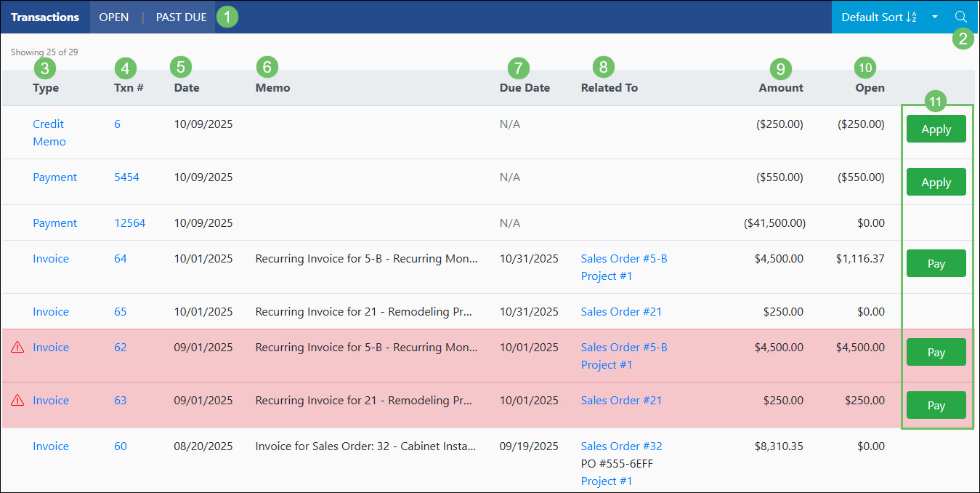Click the warning triangle on invoice 62
980x493 pixels.
[x=17, y=347]
